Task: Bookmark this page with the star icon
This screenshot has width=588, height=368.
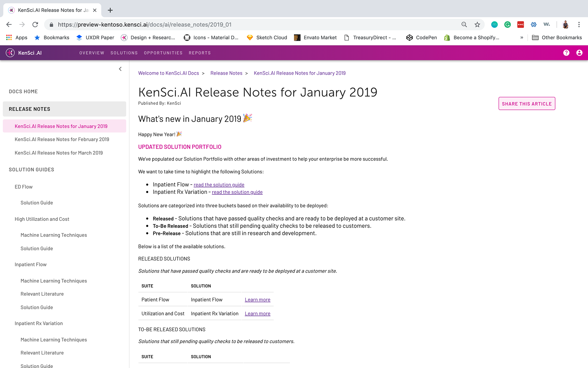Action: 477,25
